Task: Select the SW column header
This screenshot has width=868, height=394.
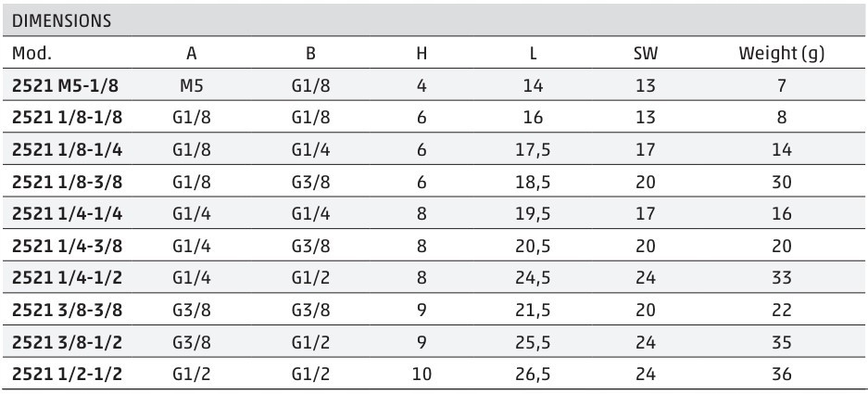Action: pyautogui.click(x=646, y=53)
